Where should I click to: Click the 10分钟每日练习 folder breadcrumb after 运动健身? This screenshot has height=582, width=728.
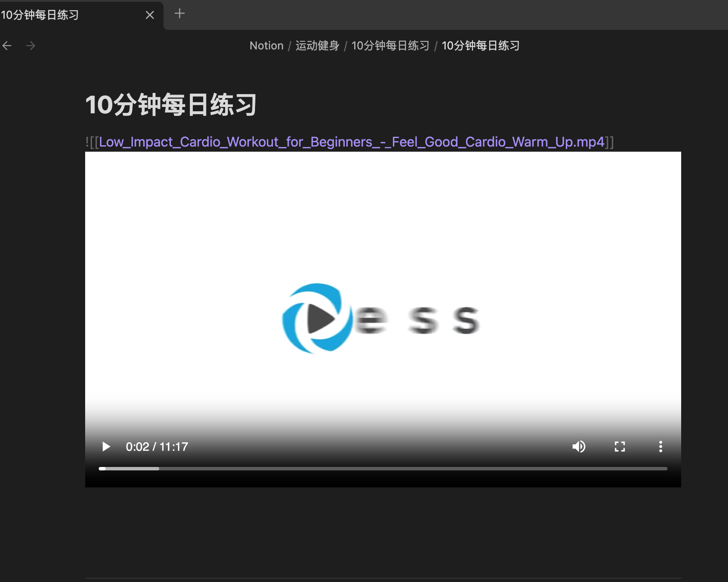(390, 46)
